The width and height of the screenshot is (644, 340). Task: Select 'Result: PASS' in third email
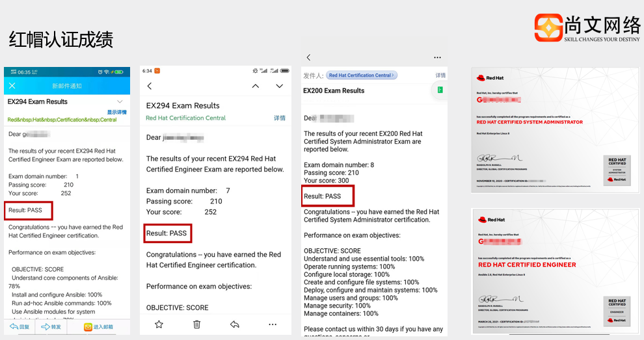click(x=323, y=196)
